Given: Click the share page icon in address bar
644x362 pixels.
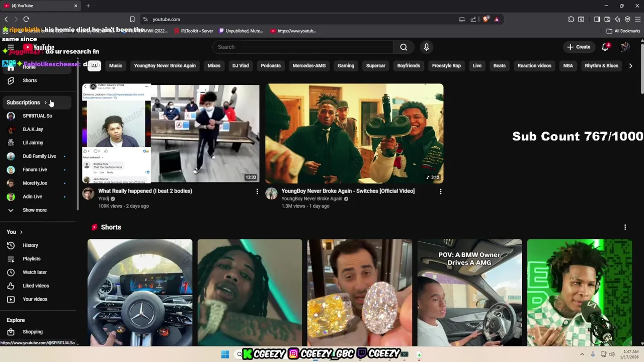Looking at the screenshot, I should pos(473,19).
